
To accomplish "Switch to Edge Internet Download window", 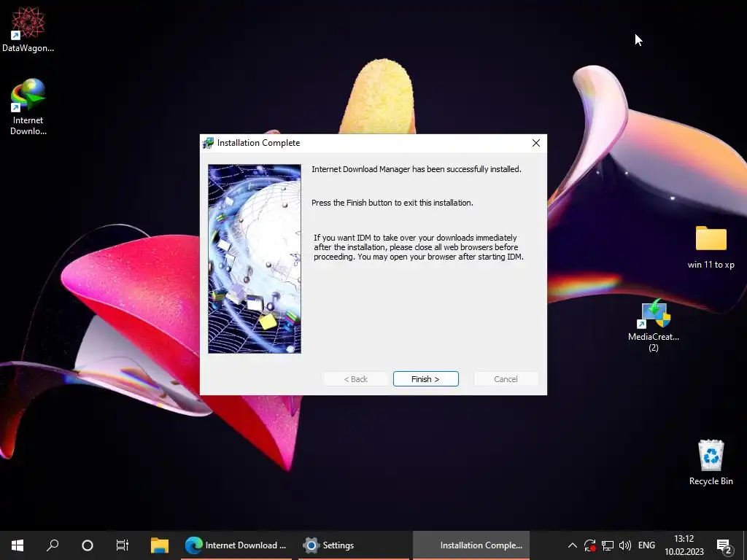I will (x=236, y=545).
